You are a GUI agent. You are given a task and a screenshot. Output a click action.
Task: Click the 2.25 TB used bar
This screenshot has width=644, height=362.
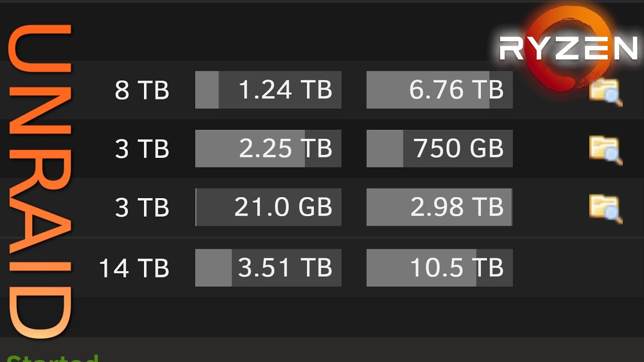(268, 148)
